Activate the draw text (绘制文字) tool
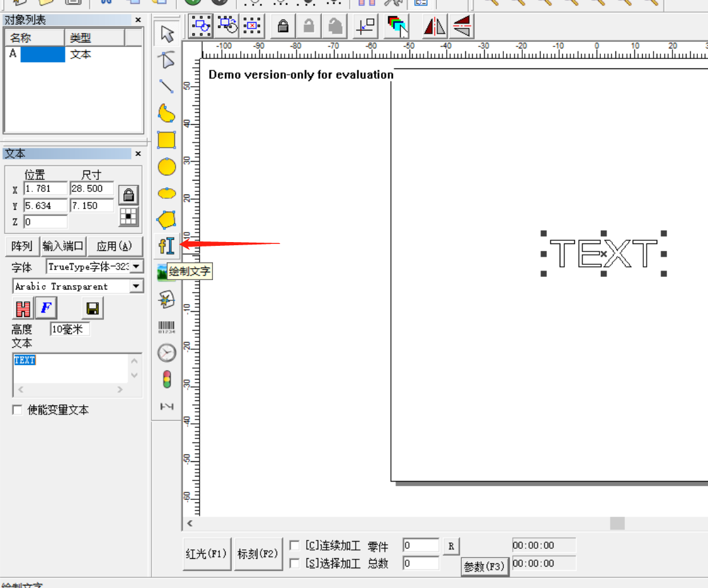This screenshot has height=588, width=708. click(167, 246)
